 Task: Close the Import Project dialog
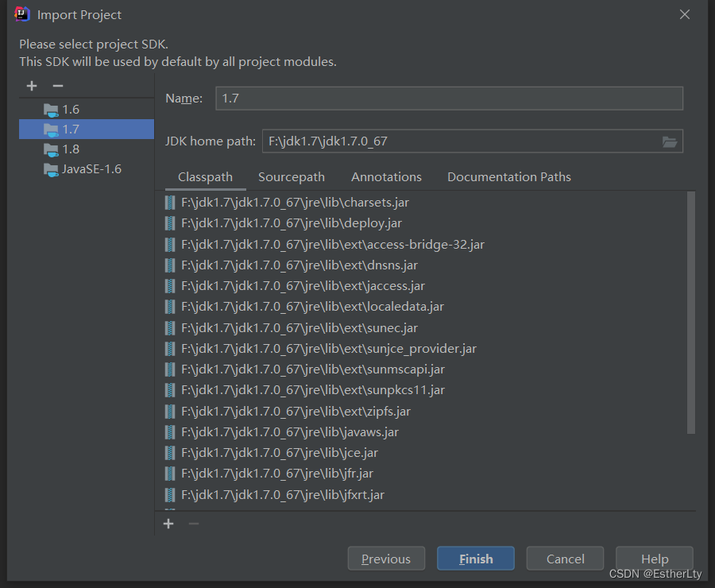685,14
